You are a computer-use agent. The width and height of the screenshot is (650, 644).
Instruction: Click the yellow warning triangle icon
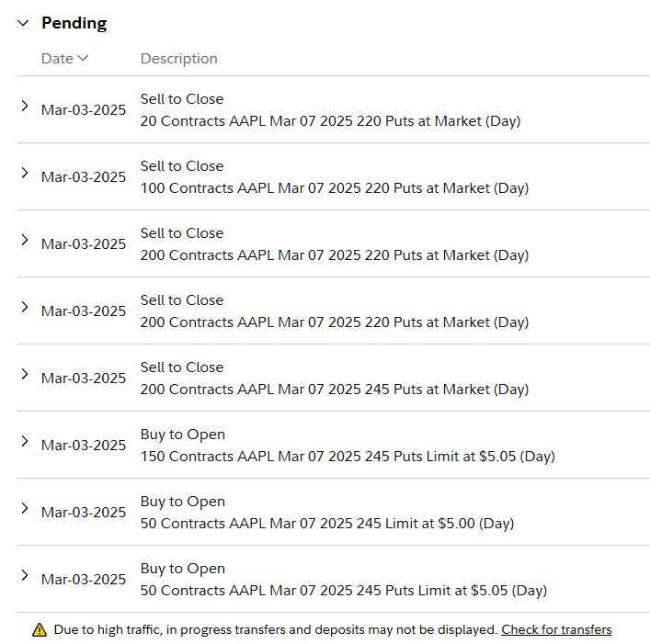tap(40, 630)
